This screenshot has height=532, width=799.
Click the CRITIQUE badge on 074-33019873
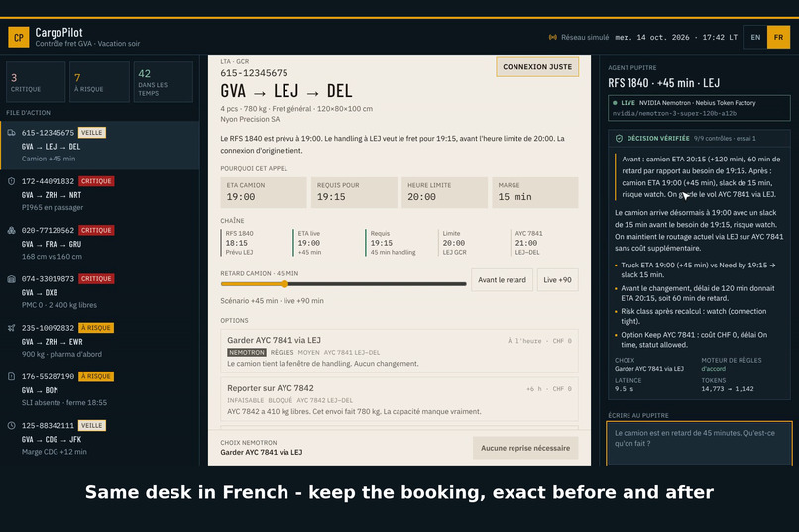click(x=96, y=279)
